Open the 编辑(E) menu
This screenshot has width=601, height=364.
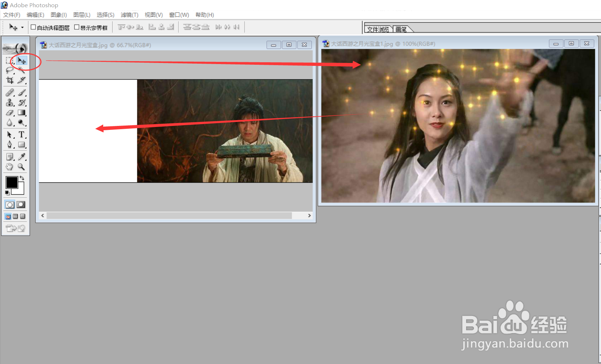(35, 15)
